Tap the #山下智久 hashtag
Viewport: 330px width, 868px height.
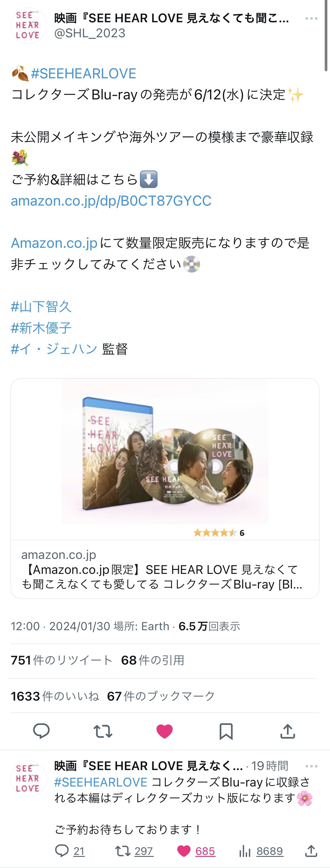(41, 307)
